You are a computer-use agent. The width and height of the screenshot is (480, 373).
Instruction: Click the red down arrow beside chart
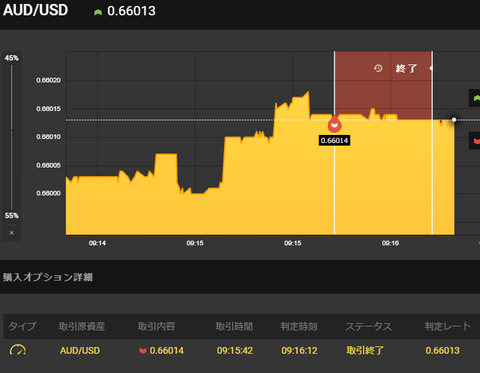coord(476,141)
